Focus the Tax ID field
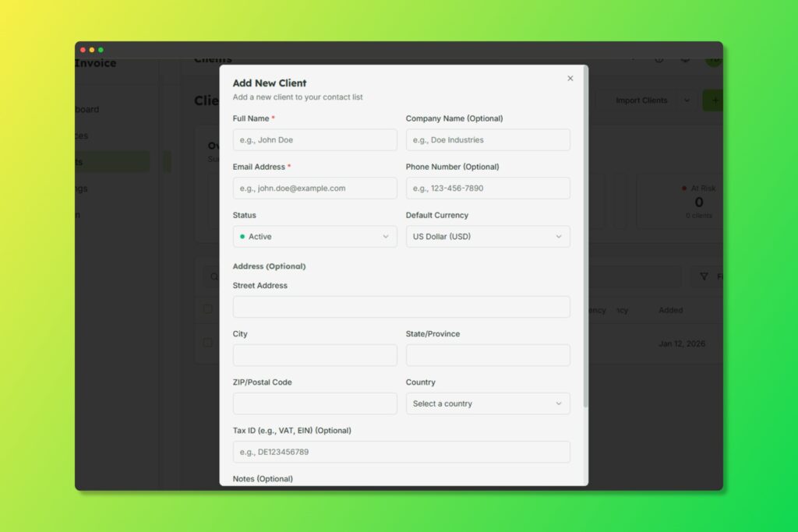 click(401, 452)
